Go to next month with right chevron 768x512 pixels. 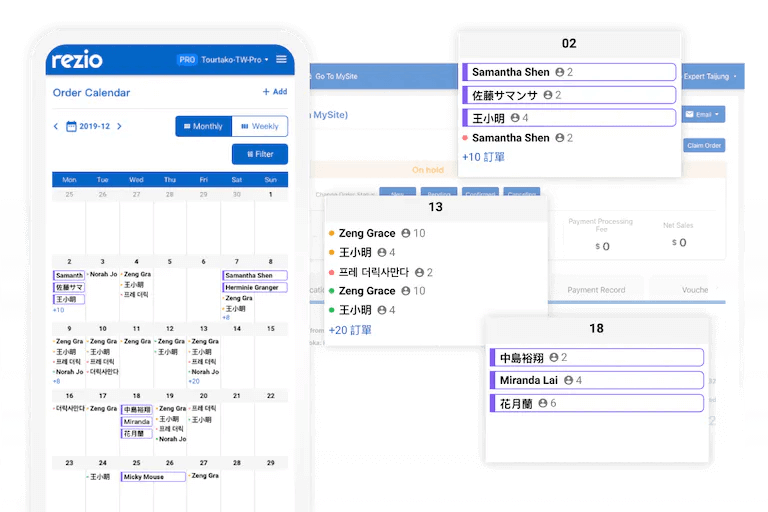coord(119,127)
